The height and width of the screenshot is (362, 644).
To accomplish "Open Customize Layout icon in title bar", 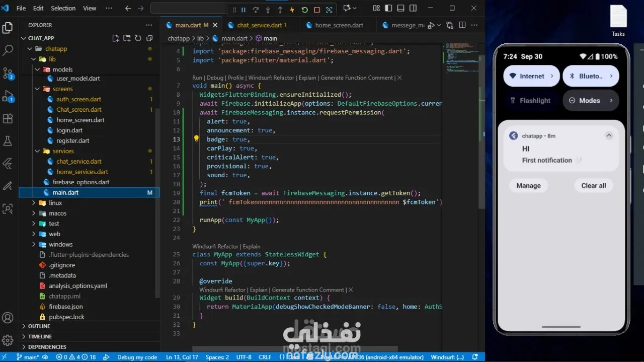I will [376, 8].
